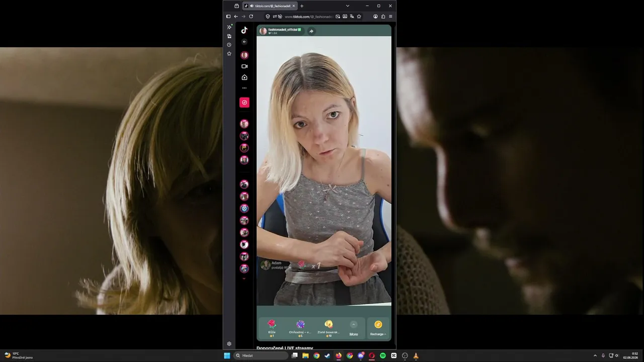The width and height of the screenshot is (644, 362).
Task: Show hidden system tray icons
Action: click(x=595, y=355)
